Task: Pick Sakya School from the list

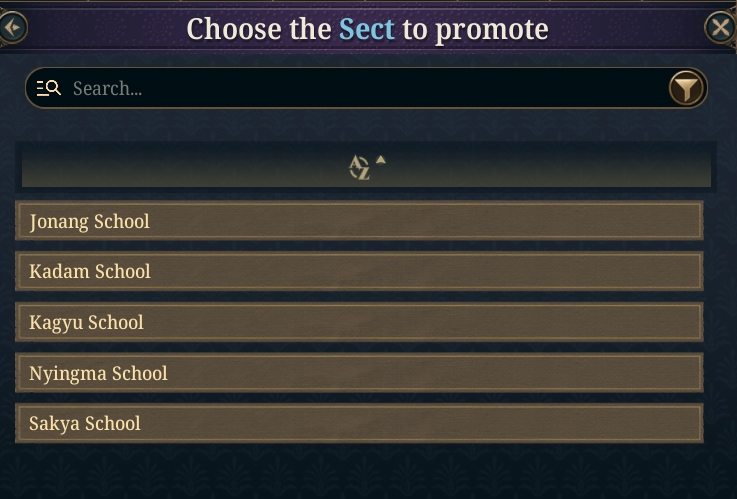Action: 360,423
